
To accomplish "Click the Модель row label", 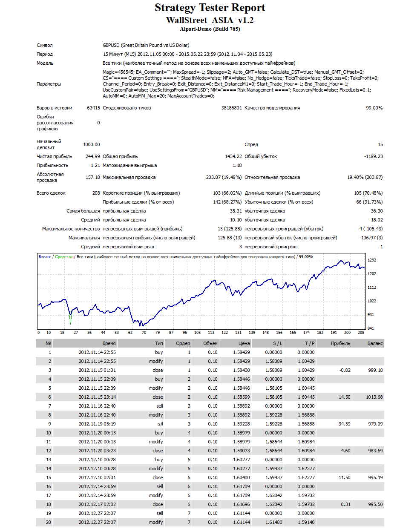I will pos(45,63).
